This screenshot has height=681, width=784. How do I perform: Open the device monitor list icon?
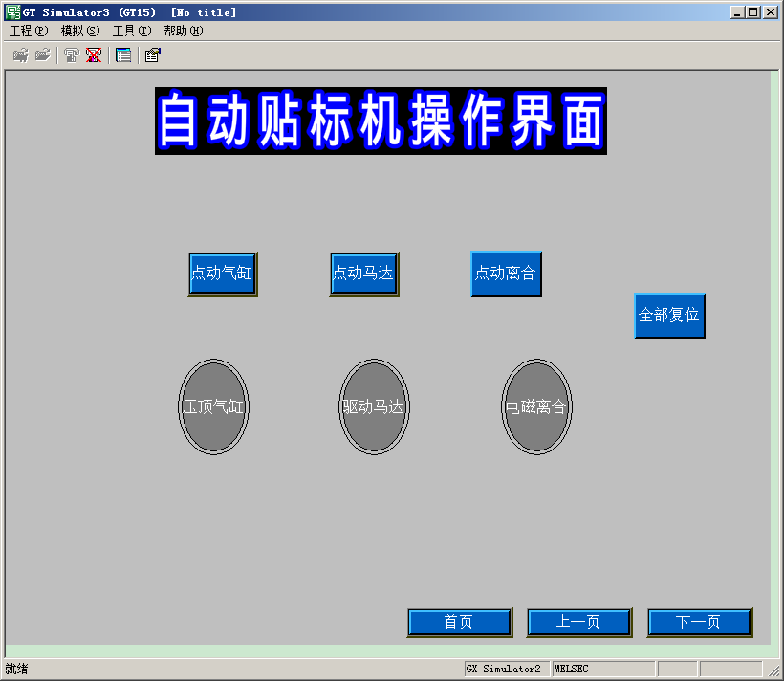(x=123, y=55)
